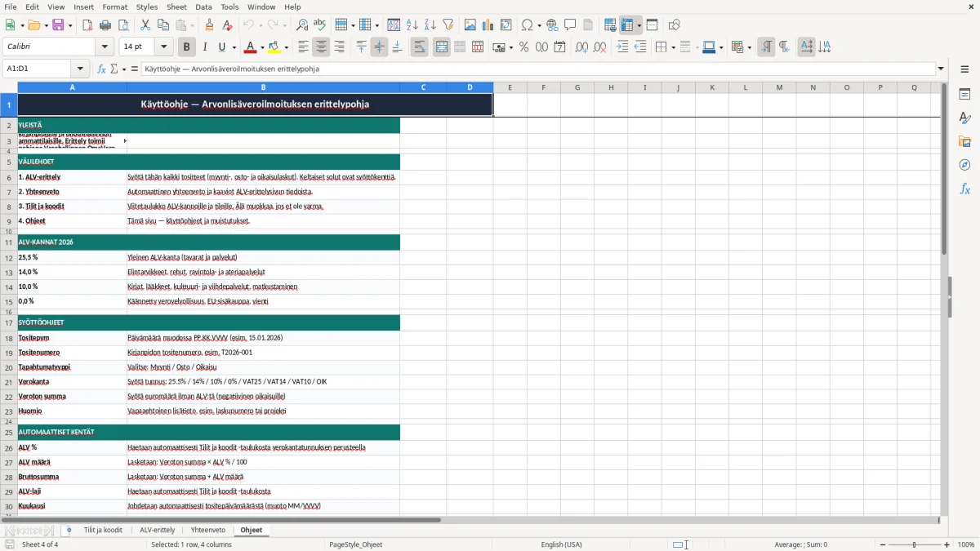
Task: Export directly as PDF icon
Action: pyautogui.click(x=87, y=25)
